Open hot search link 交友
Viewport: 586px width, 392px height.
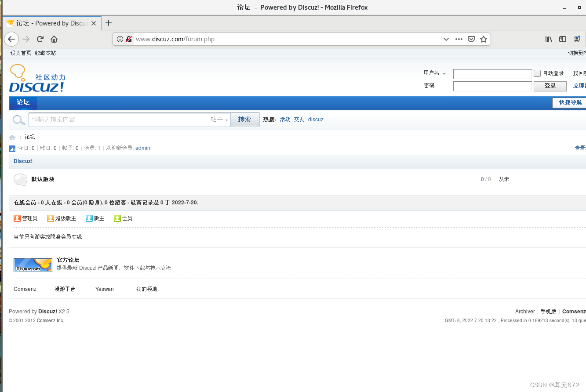pos(299,120)
